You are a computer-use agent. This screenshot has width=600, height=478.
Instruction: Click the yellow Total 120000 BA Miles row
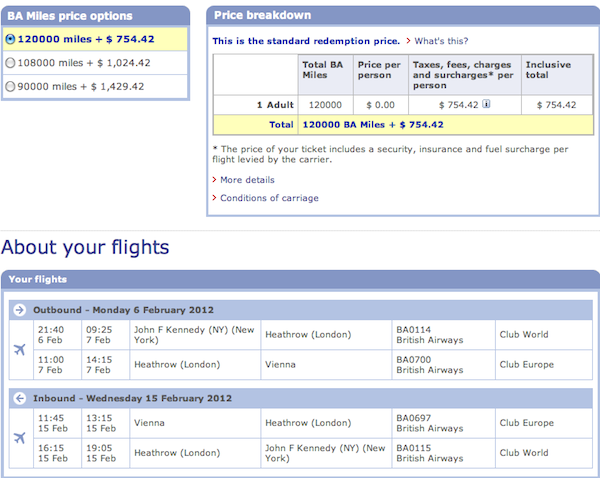pyautogui.click(x=403, y=125)
